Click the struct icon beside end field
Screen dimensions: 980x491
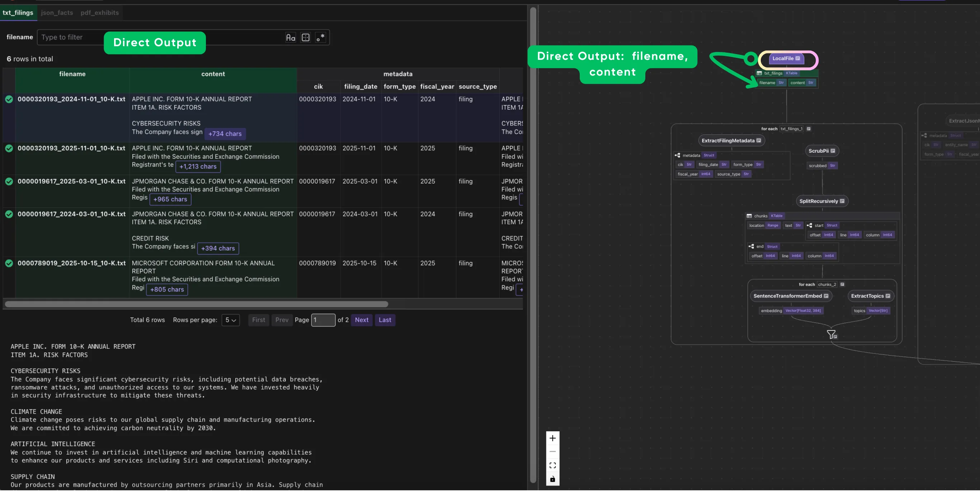pos(751,247)
